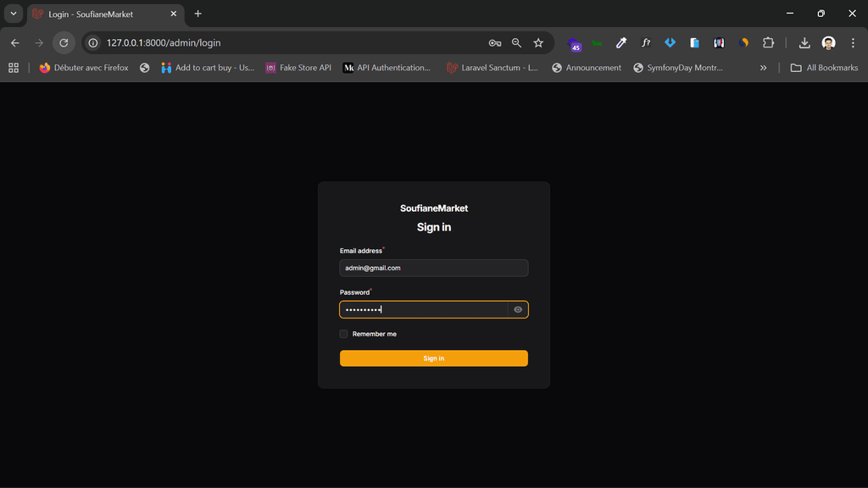Image resolution: width=868 pixels, height=488 pixels.
Task: Click the Password label
Action: pyautogui.click(x=355, y=292)
